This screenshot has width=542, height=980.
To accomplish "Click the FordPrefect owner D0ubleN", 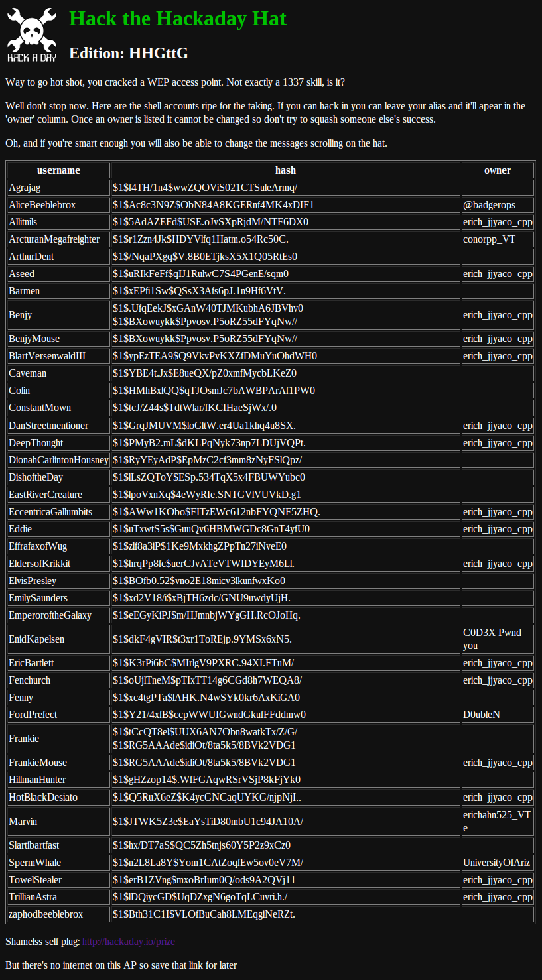I will [481, 715].
